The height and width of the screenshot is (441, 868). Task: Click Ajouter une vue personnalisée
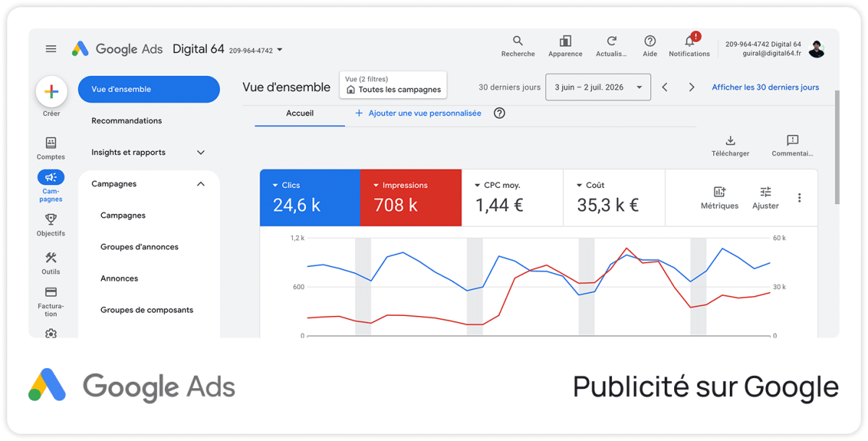[x=418, y=114]
